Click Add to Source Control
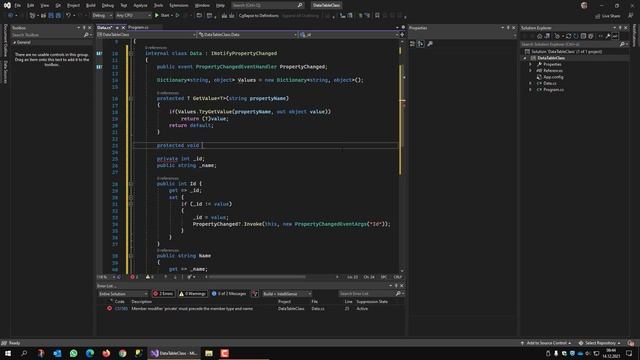The image size is (640, 360). point(546,343)
